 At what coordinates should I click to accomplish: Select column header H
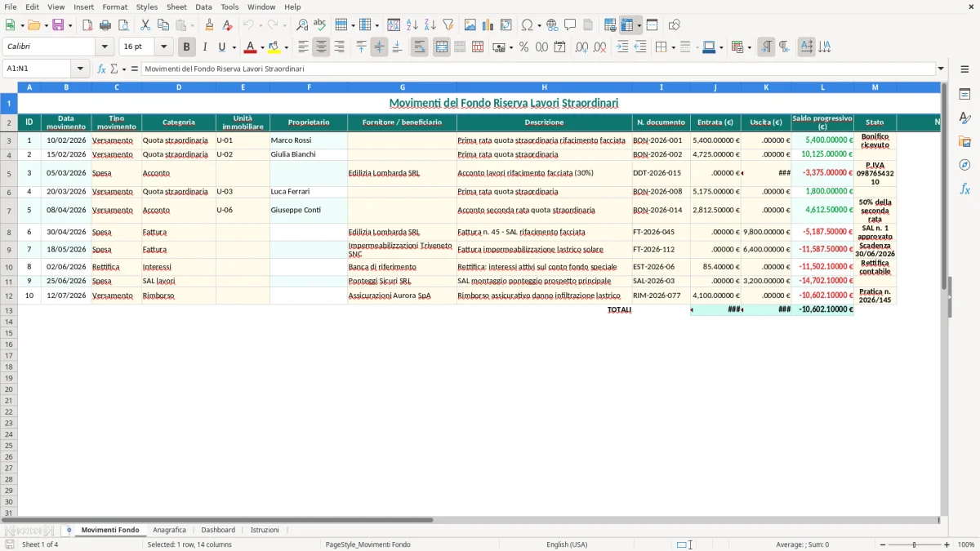coord(544,87)
